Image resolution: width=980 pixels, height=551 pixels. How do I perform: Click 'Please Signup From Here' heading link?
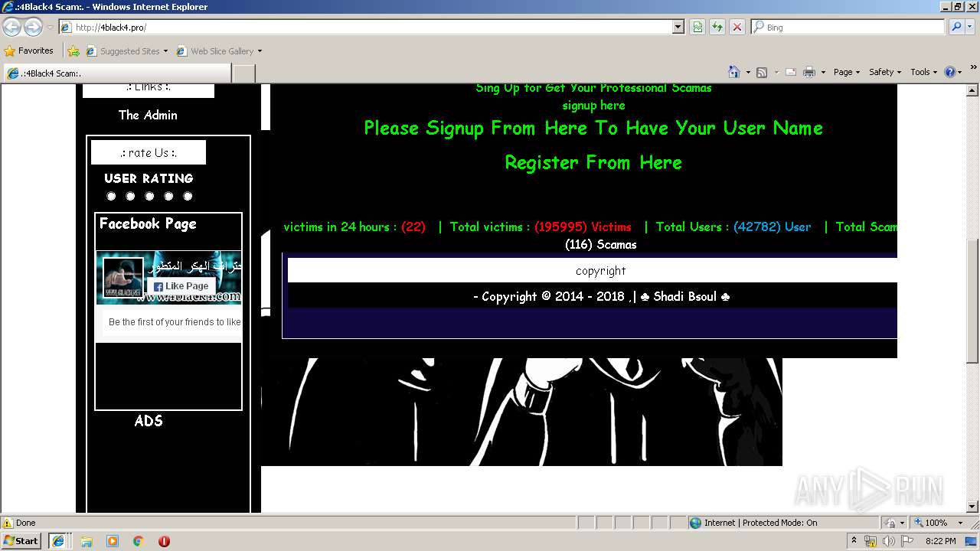(x=593, y=128)
